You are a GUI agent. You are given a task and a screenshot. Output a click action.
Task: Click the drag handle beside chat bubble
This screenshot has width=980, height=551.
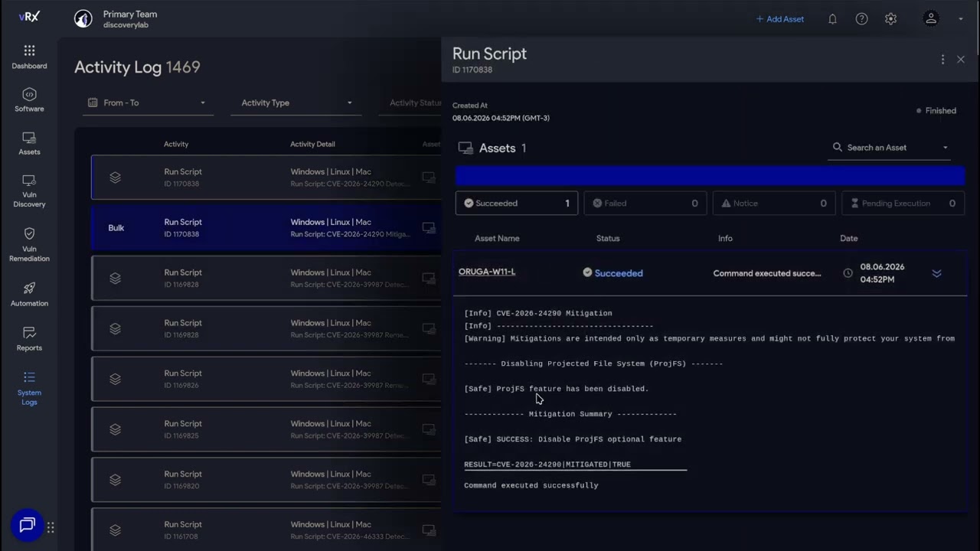tap(51, 527)
